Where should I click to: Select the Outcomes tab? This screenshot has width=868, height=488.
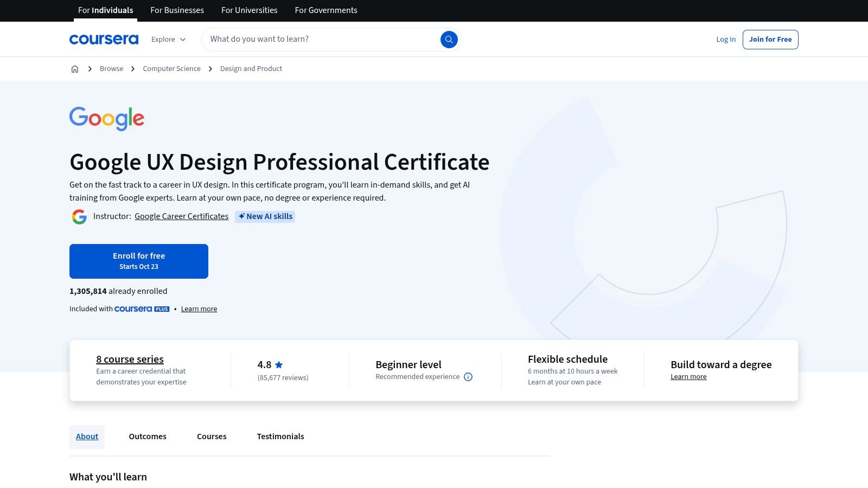point(148,436)
